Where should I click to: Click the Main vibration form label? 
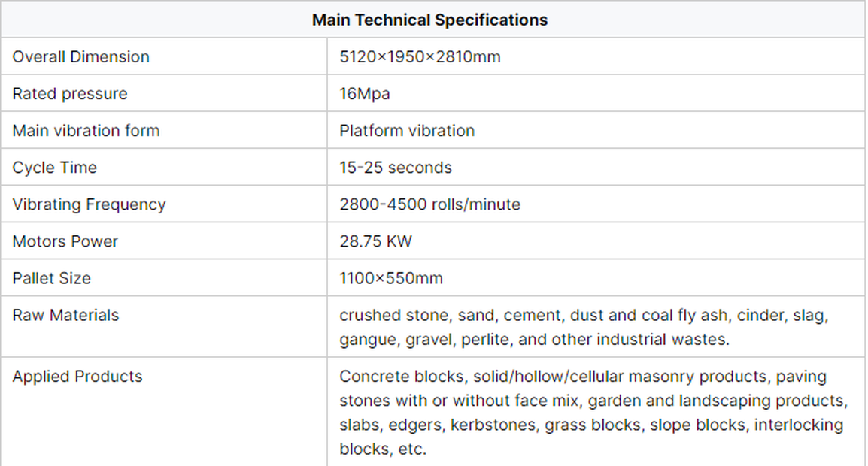pos(86,131)
